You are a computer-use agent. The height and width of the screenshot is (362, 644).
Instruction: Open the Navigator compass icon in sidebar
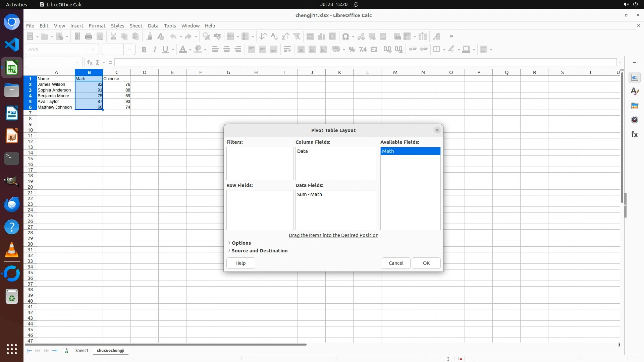coord(634,120)
